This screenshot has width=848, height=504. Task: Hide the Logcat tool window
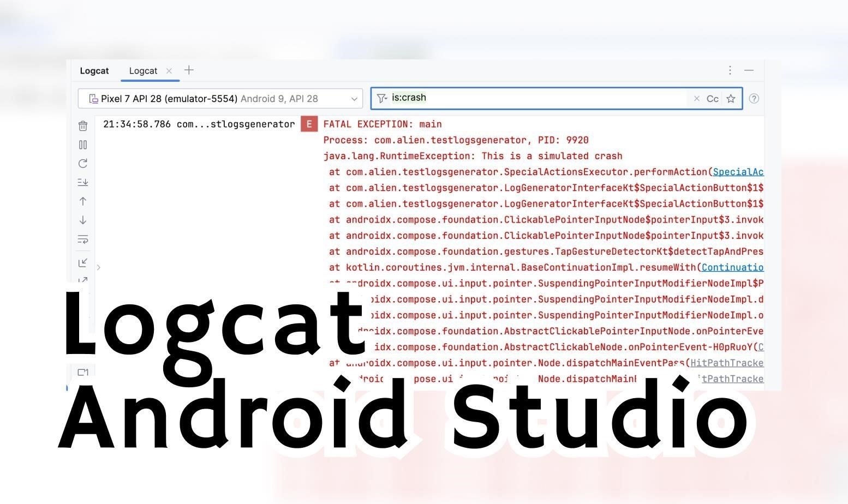click(749, 70)
